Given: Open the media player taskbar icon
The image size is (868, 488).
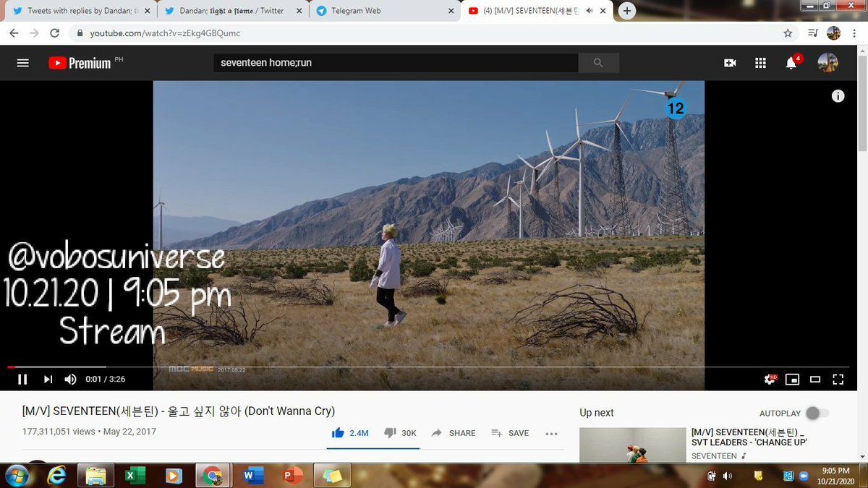Looking at the screenshot, I should click(174, 476).
